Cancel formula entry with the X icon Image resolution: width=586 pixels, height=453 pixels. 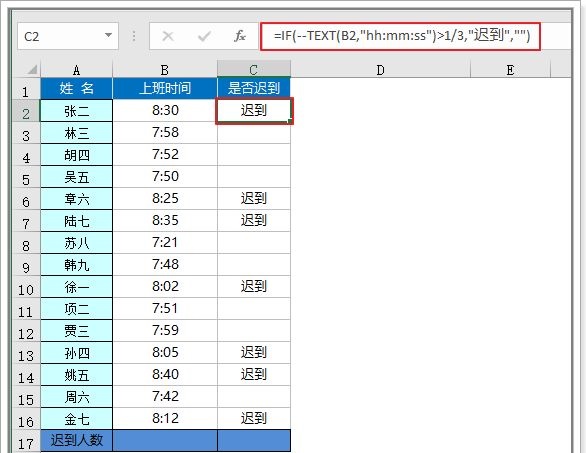tap(168, 36)
